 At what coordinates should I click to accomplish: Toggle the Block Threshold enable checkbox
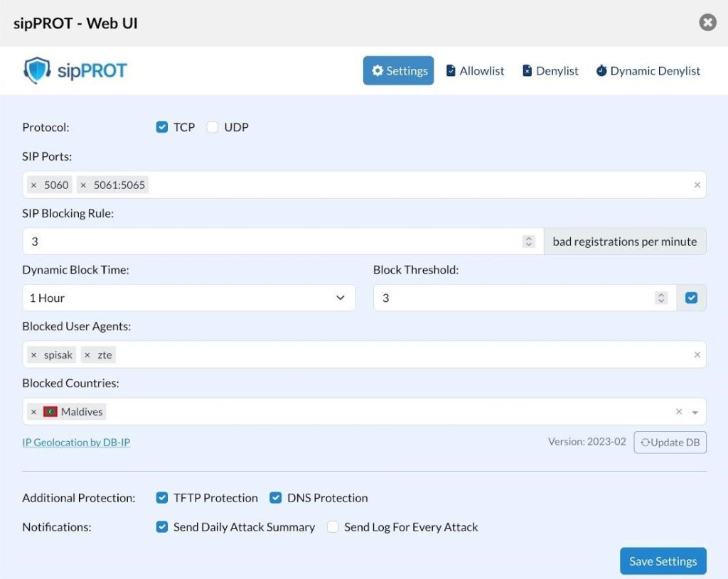691,298
